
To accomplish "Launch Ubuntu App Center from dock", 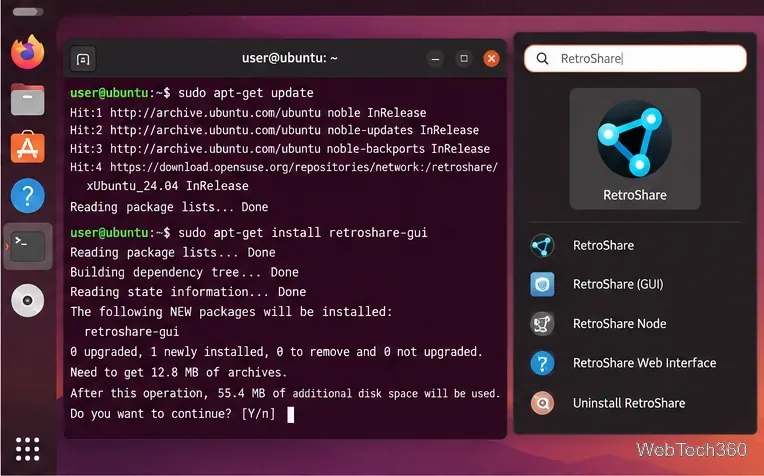I will [28, 147].
